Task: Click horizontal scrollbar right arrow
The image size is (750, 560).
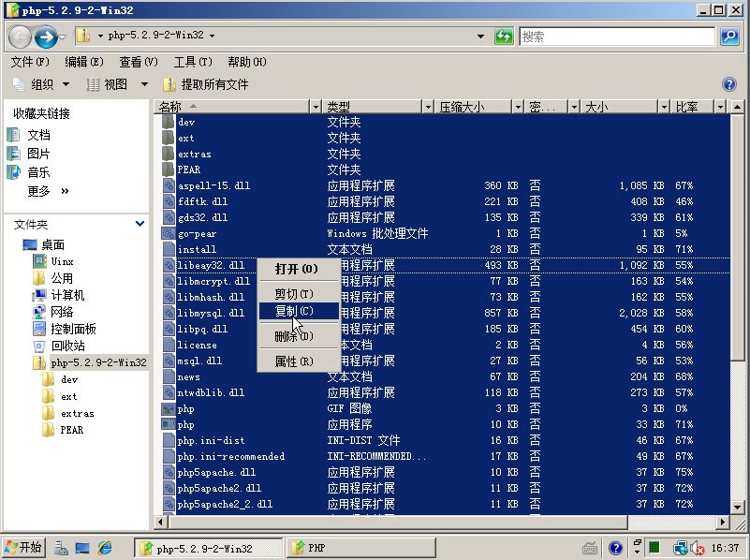Action: click(723, 523)
